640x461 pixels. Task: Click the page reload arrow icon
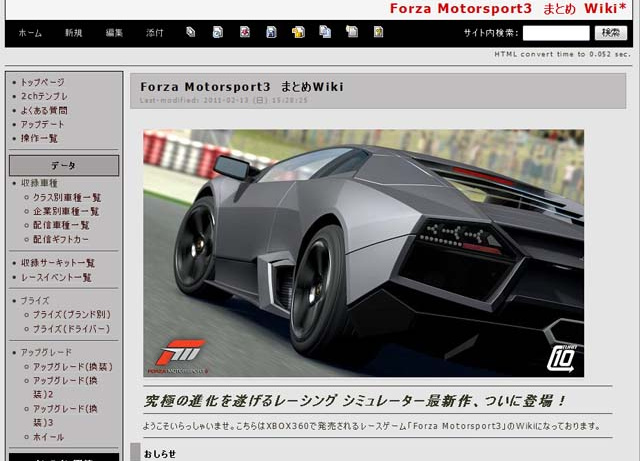218,32
